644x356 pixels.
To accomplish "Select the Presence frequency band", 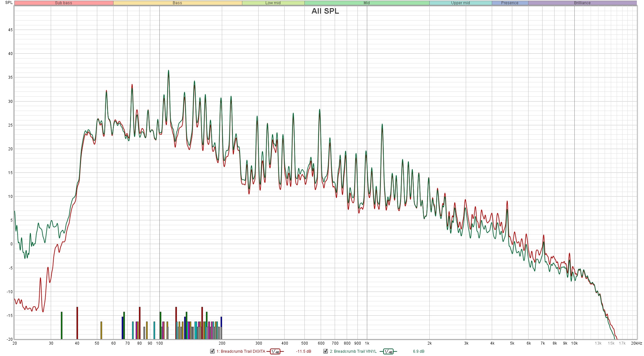I will [510, 3].
